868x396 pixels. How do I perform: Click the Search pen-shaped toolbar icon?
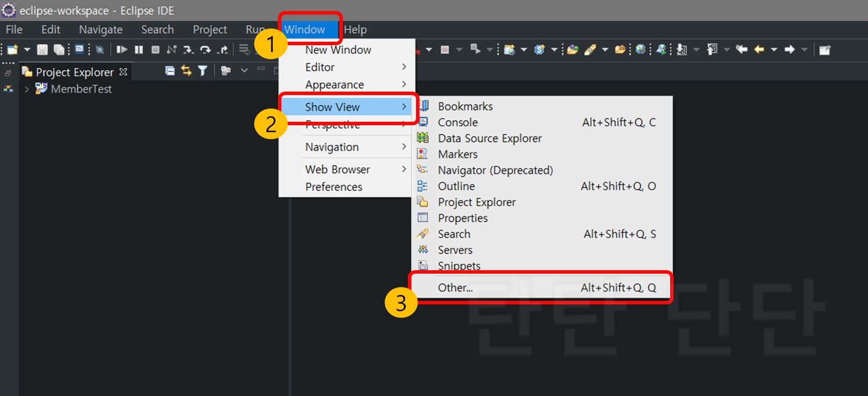click(590, 49)
